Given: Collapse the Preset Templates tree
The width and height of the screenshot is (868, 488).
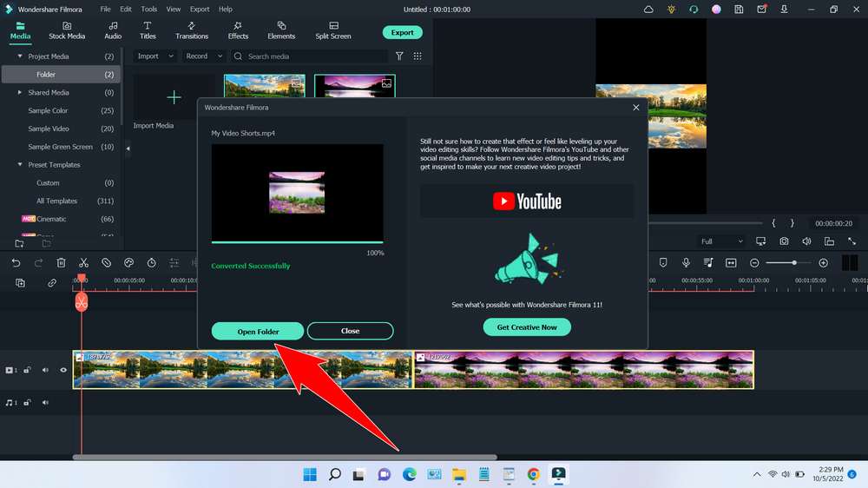Looking at the screenshot, I should pos(20,164).
